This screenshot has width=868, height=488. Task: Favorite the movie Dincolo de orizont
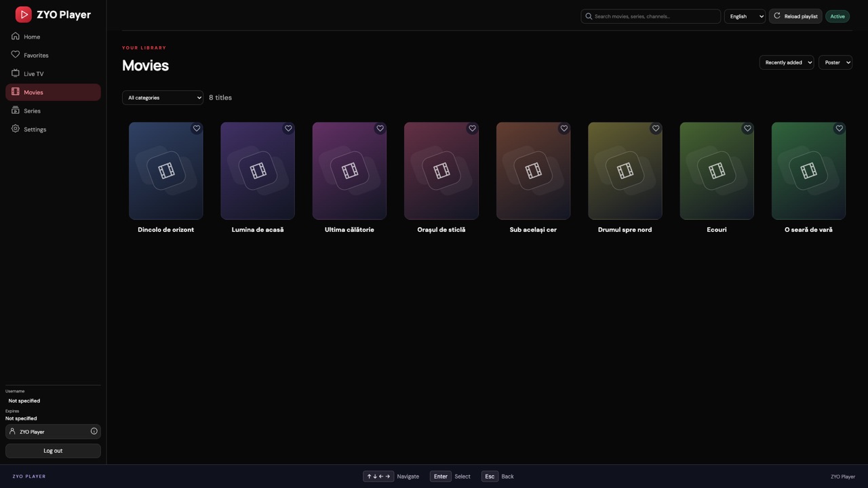[x=197, y=128]
